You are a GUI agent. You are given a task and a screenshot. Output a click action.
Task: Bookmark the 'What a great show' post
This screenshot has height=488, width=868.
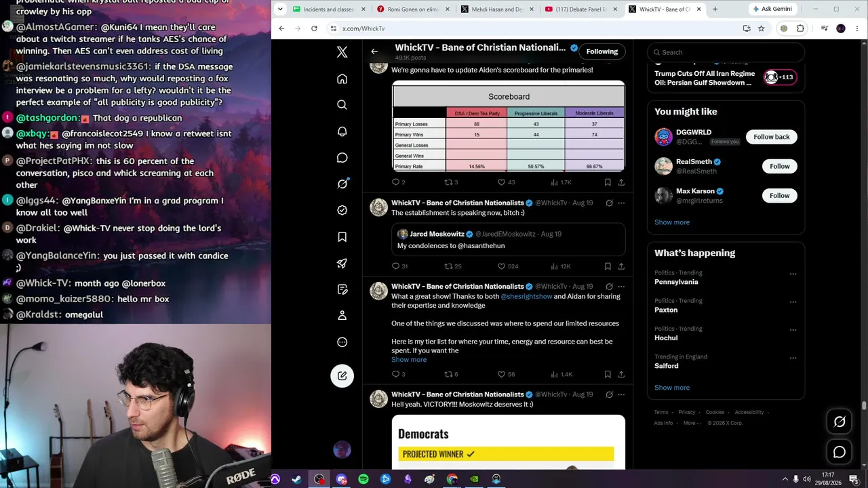pyautogui.click(x=608, y=374)
